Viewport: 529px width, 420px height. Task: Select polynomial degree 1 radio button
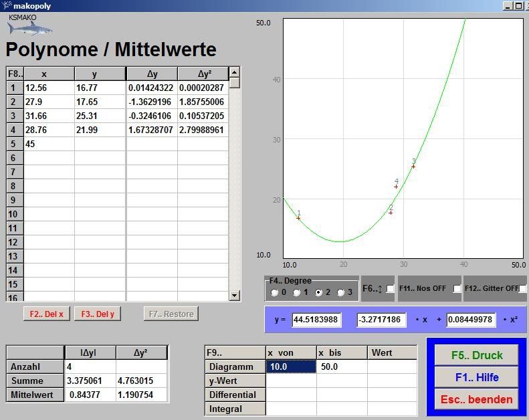click(x=297, y=292)
